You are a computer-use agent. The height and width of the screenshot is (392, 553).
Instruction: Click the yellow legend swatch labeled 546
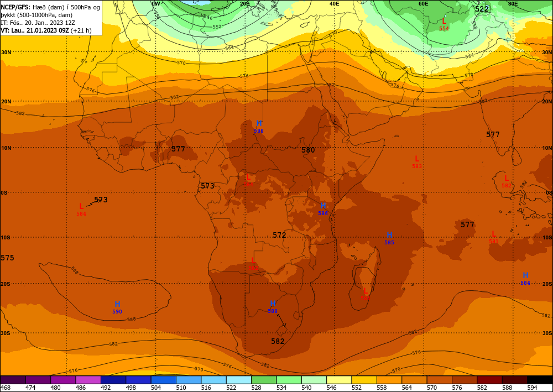[340, 380]
